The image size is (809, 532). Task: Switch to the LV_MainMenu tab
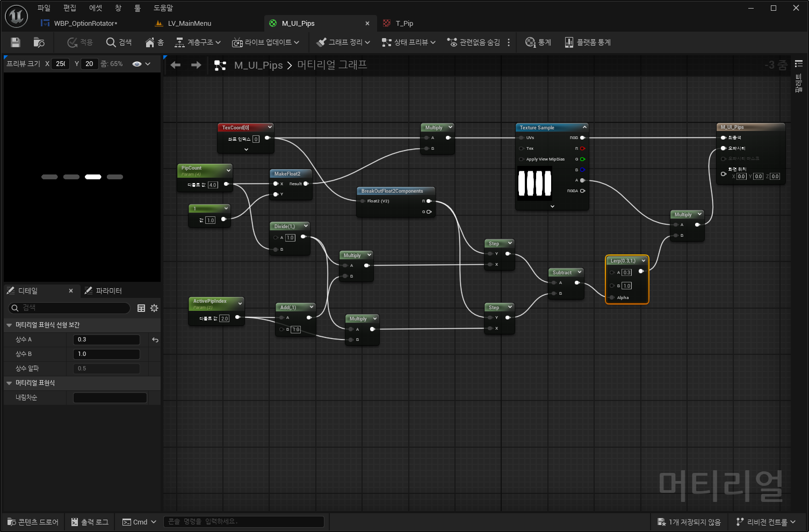pos(189,23)
